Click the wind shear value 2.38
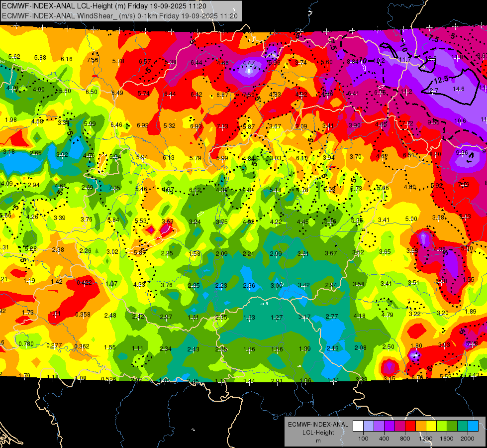Image resolution: width=487 pixels, height=448 pixels. pos(58,250)
